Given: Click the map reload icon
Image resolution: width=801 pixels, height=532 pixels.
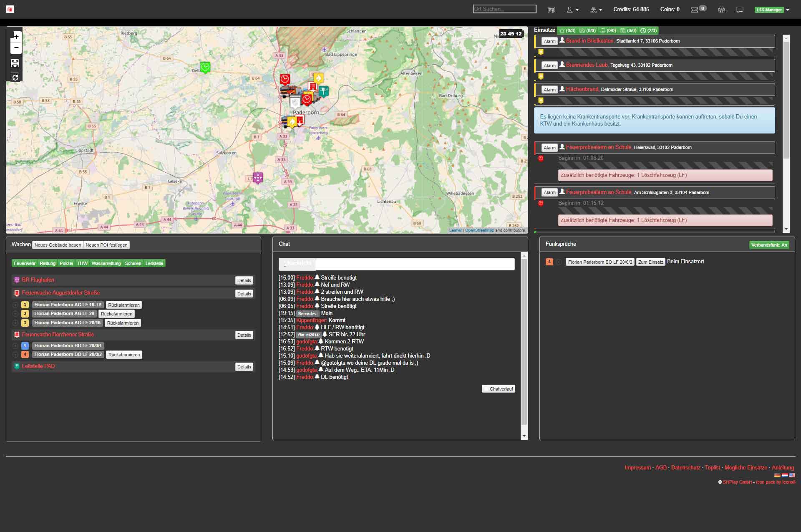Looking at the screenshot, I should coord(15,77).
